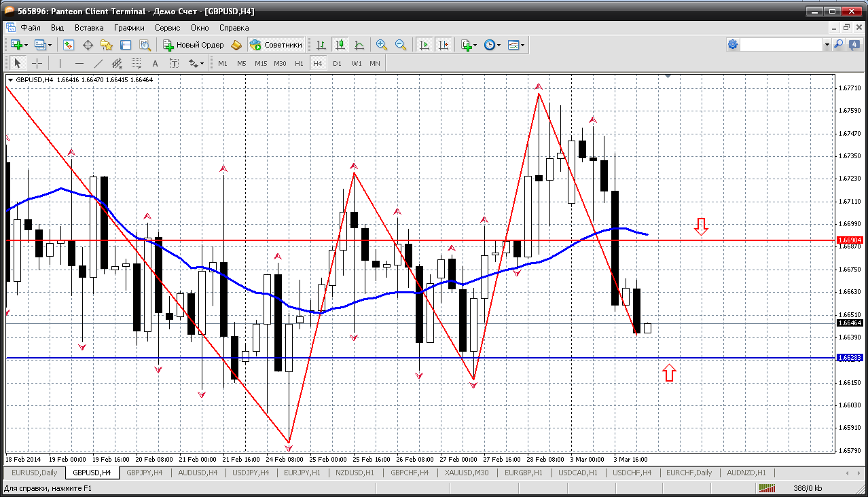868x497 pixels.
Task: Click the triangle beside GBPUSD,H4 chart title
Action: [10, 80]
